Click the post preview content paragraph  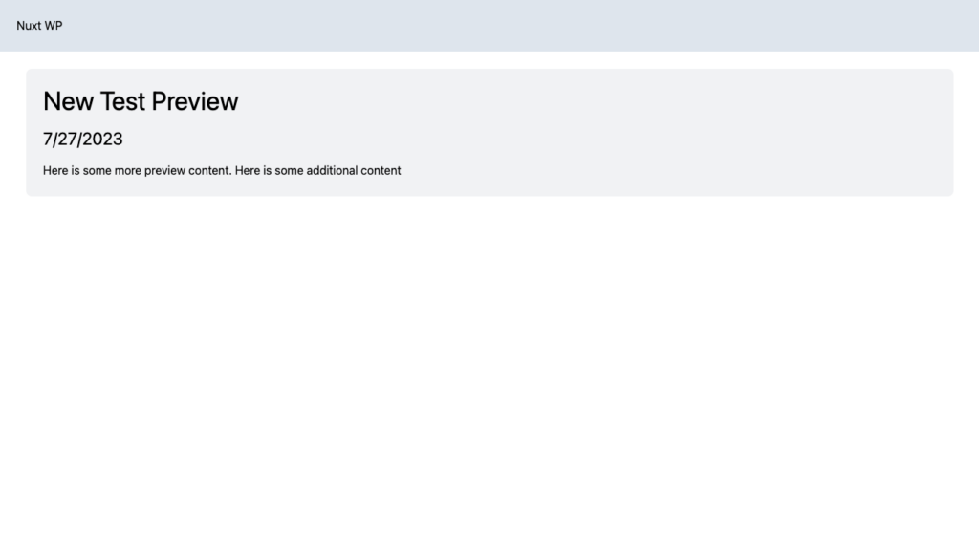coord(222,171)
